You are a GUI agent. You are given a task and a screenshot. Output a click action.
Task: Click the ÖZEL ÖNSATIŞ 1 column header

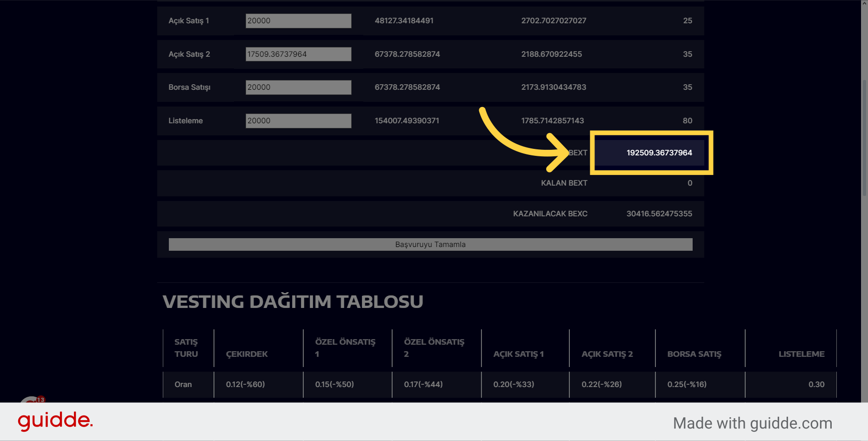[x=345, y=348]
